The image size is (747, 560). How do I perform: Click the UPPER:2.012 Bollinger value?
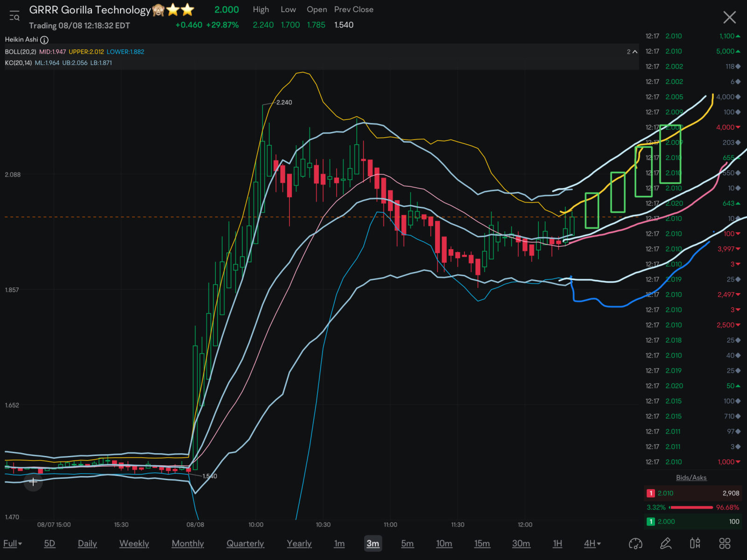coord(86,52)
